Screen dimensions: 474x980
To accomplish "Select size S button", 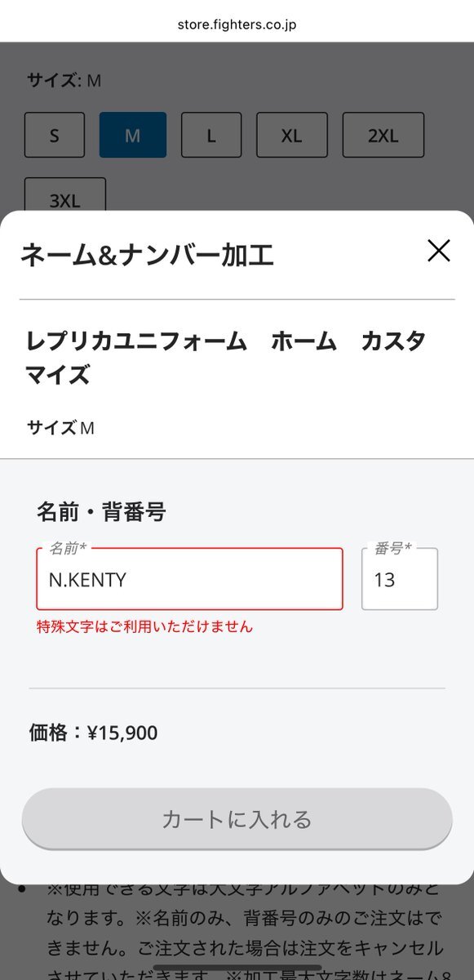I will point(55,135).
